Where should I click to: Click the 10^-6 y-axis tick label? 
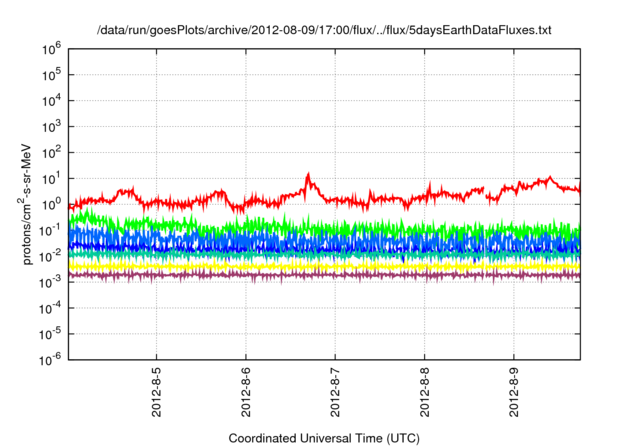(51, 359)
